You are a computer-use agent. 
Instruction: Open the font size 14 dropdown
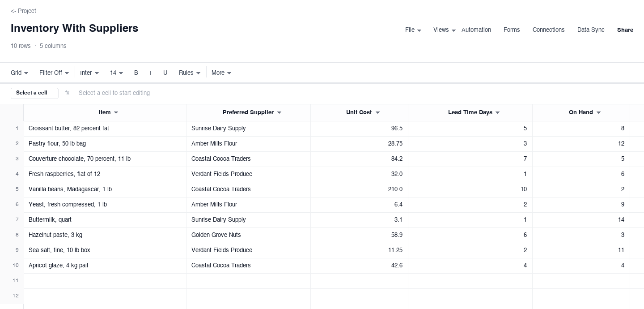(116, 73)
